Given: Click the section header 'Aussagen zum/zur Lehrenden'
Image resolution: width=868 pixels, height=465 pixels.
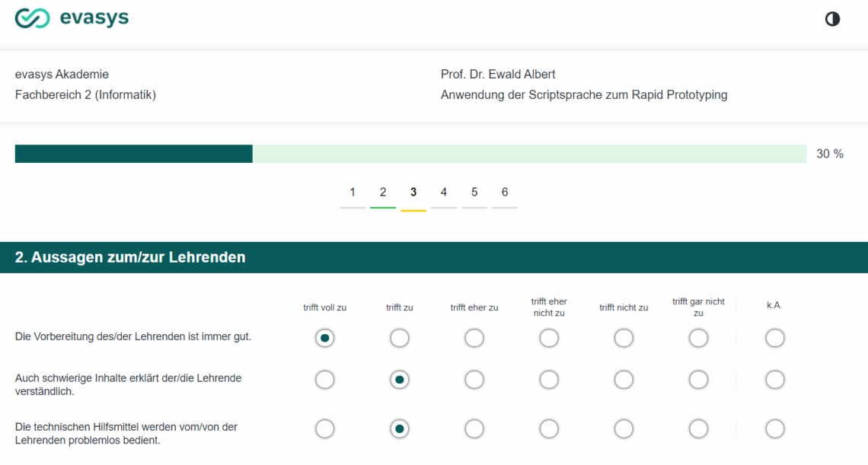Looking at the screenshot, I should point(130,257).
